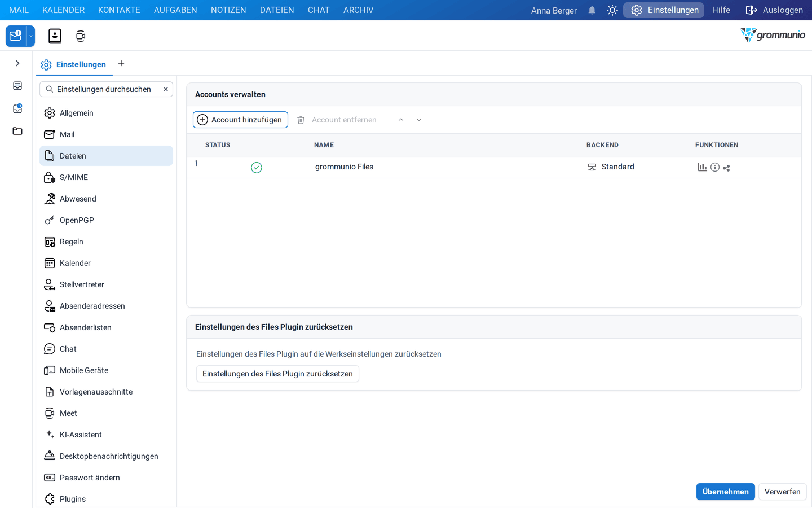Open the Mobile Geräte settings
The width and height of the screenshot is (812, 508).
[x=106, y=370]
